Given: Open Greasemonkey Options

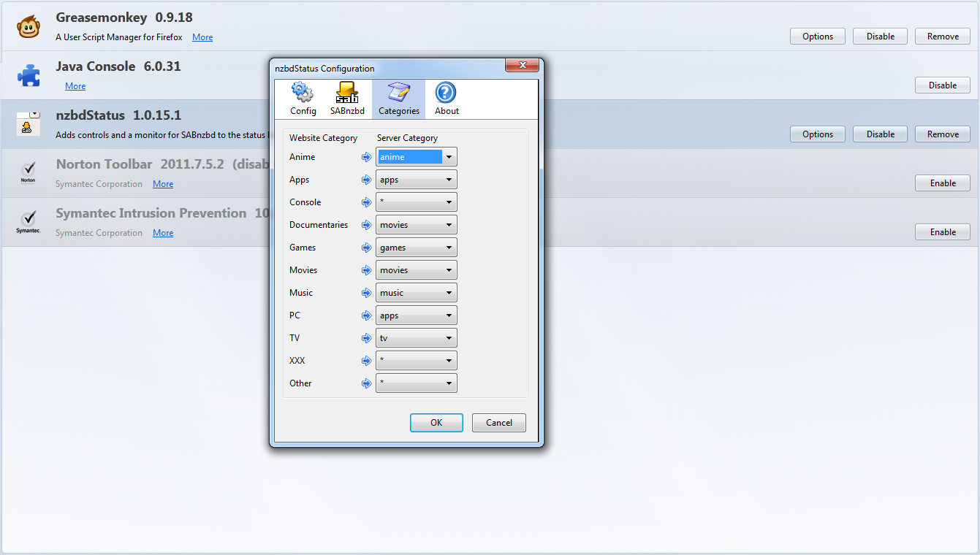Looking at the screenshot, I should [818, 37].
